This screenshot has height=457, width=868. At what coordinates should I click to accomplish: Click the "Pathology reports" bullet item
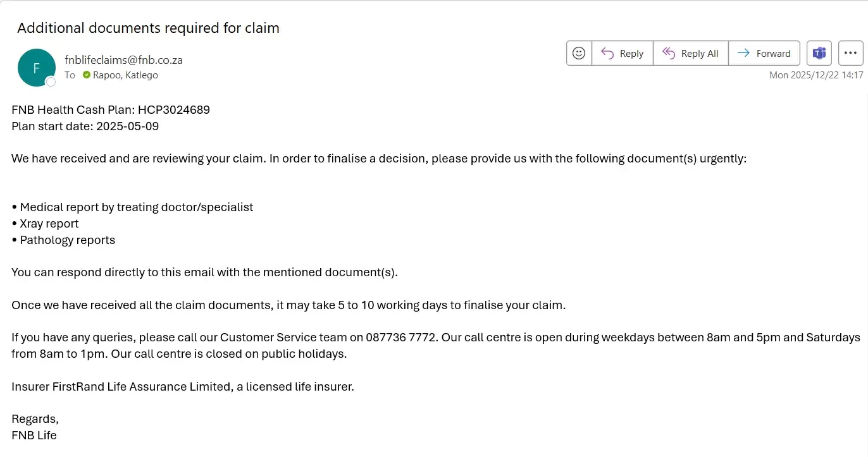pyautogui.click(x=67, y=240)
